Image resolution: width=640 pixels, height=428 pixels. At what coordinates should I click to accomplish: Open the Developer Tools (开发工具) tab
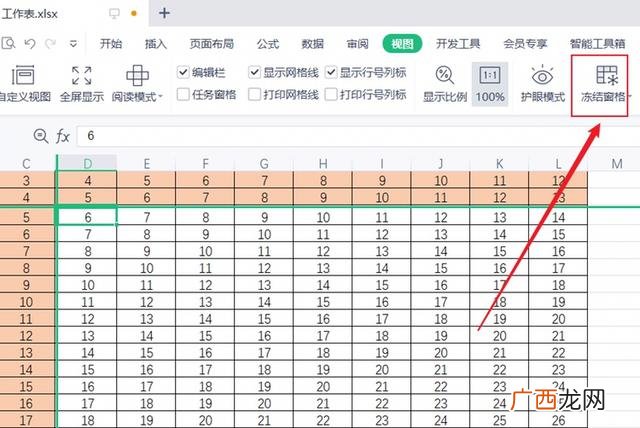click(x=458, y=44)
